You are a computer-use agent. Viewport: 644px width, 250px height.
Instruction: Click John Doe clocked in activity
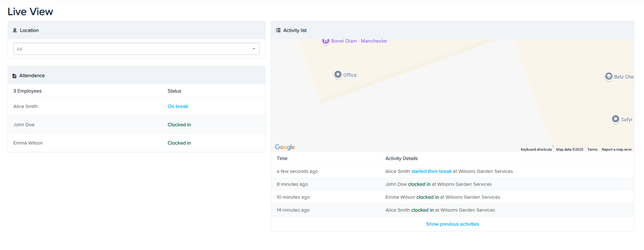coord(439,184)
